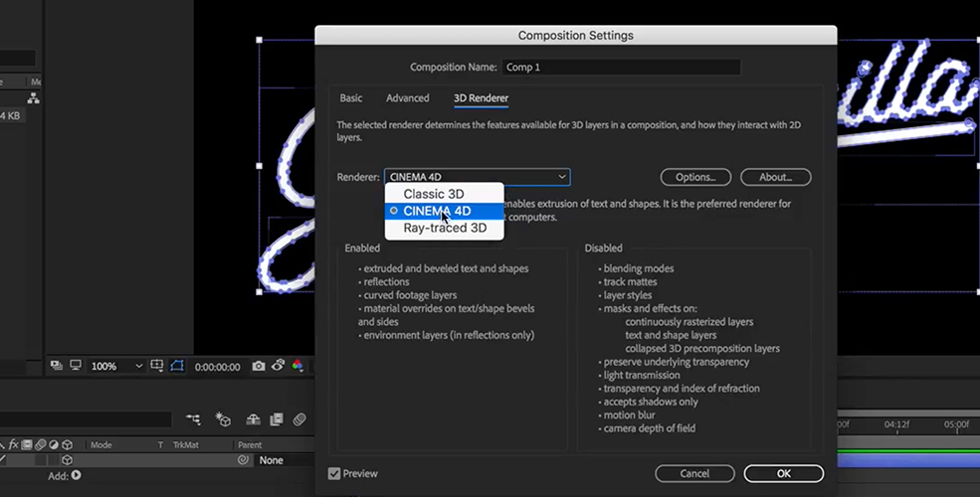Click 'curved footage layers' entry
Image resolution: width=980 pixels, height=497 pixels.
pos(410,295)
